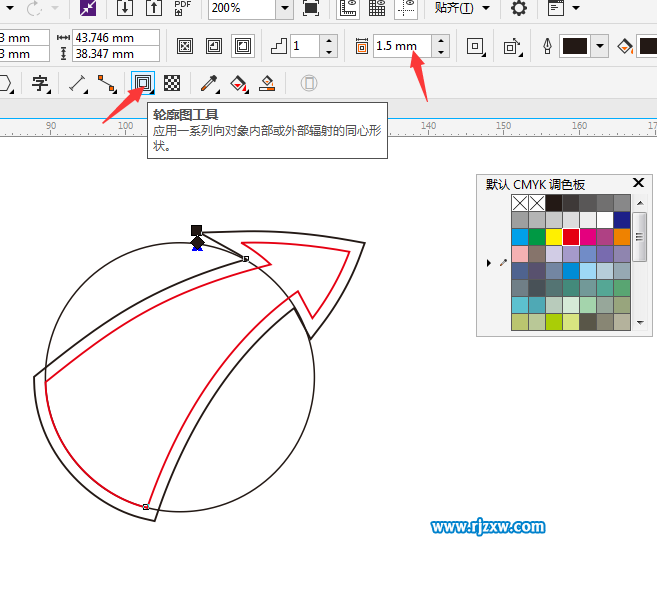
Task: Click the CMYK palette scrollbar thumb
Action: (x=640, y=237)
